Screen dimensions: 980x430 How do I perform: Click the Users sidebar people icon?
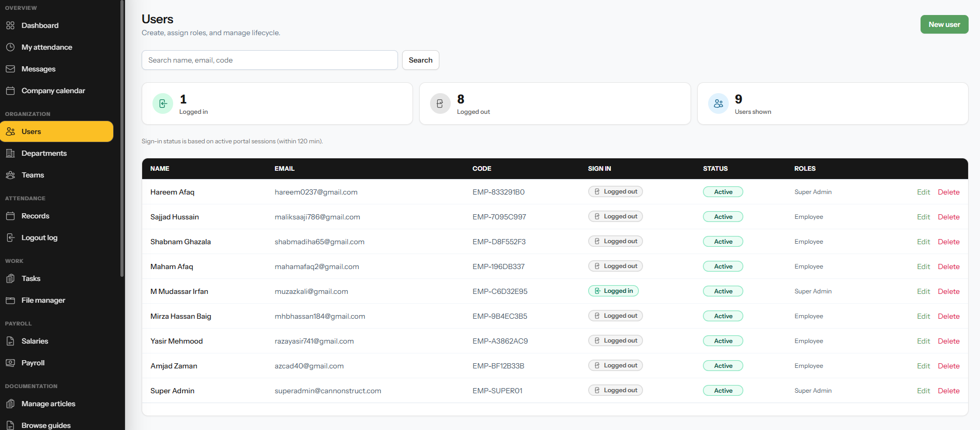click(10, 131)
